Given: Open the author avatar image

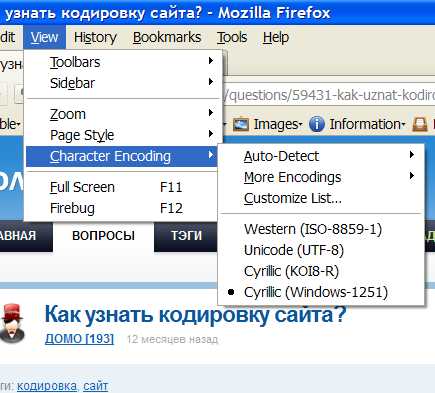Looking at the screenshot, I should pos(12,323).
